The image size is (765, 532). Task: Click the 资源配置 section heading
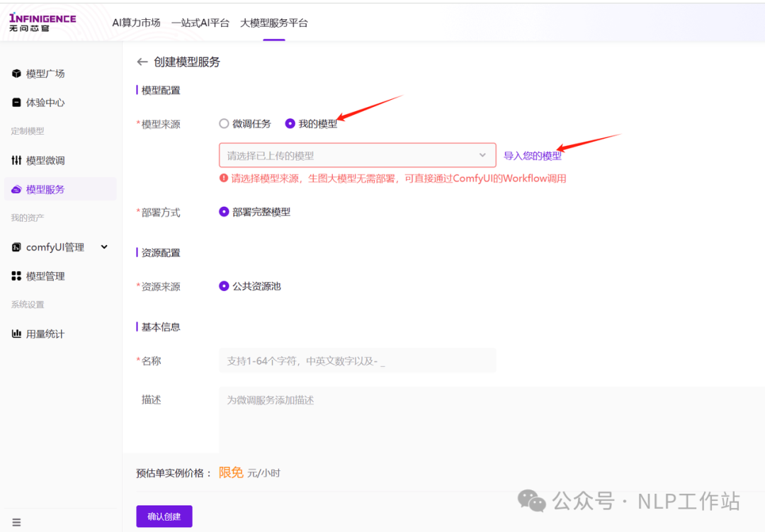click(161, 253)
